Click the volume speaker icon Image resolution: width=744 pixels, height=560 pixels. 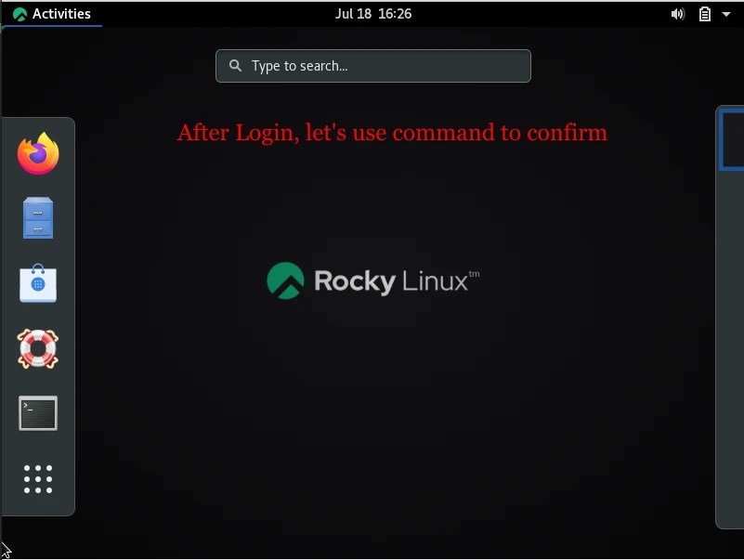point(677,14)
